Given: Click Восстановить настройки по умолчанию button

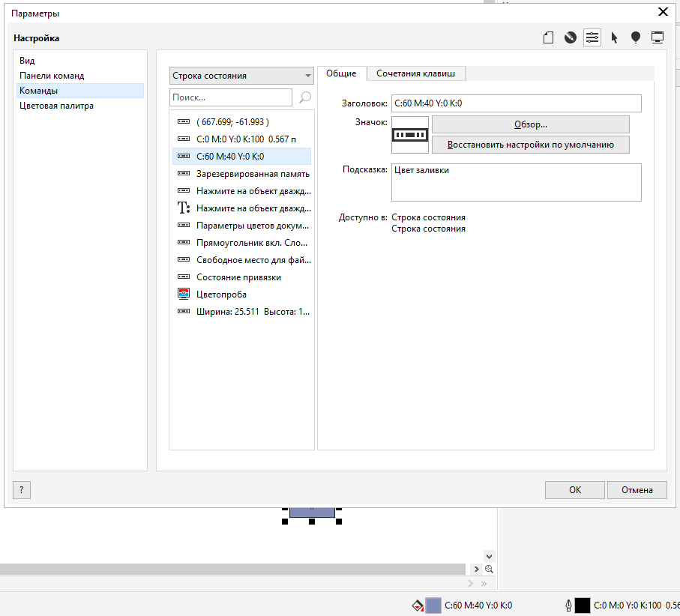Looking at the screenshot, I should [530, 145].
